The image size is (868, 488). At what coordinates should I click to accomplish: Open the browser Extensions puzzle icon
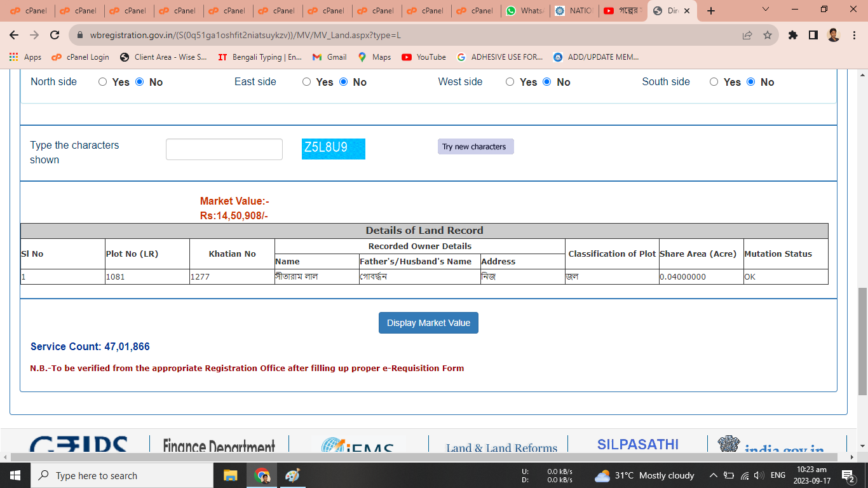pyautogui.click(x=792, y=35)
